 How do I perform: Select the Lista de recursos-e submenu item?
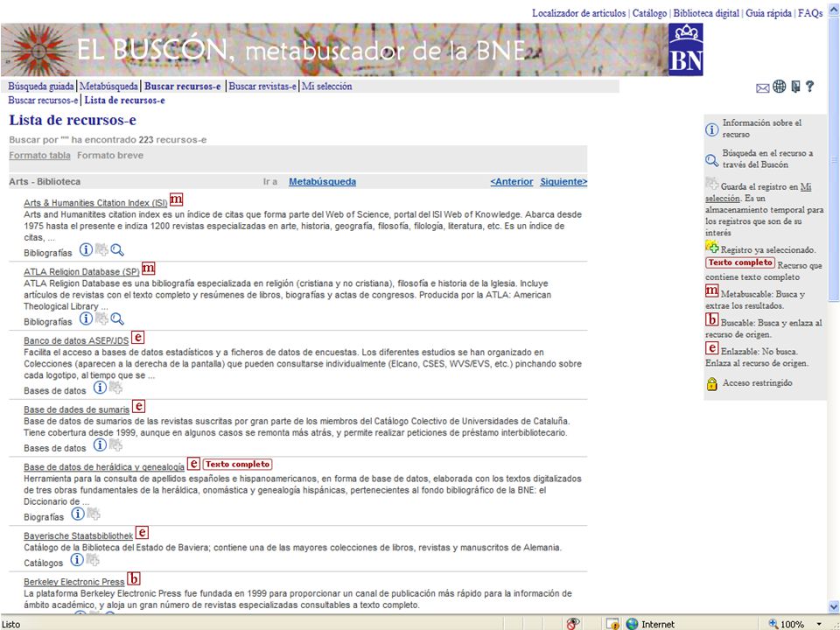[125, 100]
